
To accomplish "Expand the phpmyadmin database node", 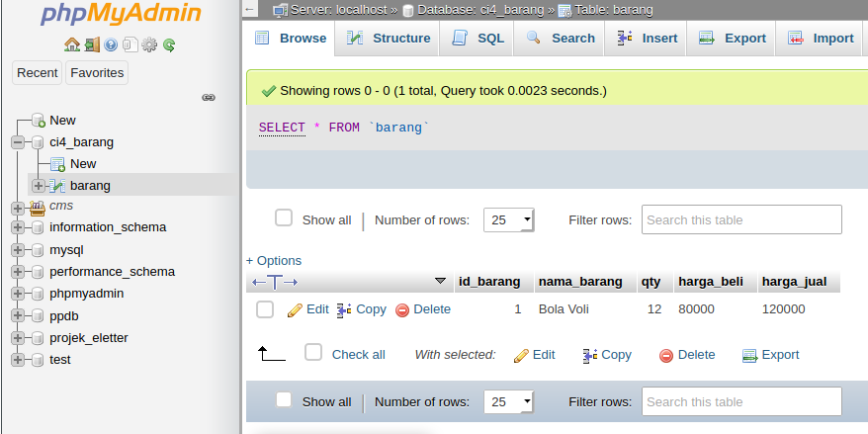I will tap(18, 294).
